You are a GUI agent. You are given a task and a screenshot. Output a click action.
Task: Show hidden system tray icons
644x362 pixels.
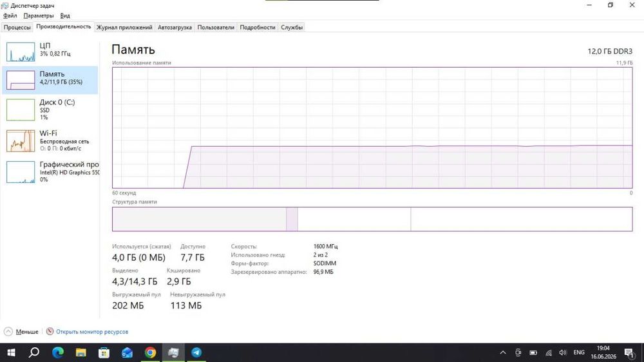(x=503, y=352)
